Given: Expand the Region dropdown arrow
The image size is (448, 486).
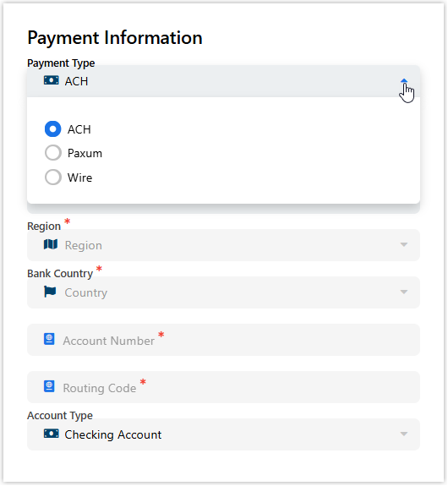Looking at the screenshot, I should point(404,244).
